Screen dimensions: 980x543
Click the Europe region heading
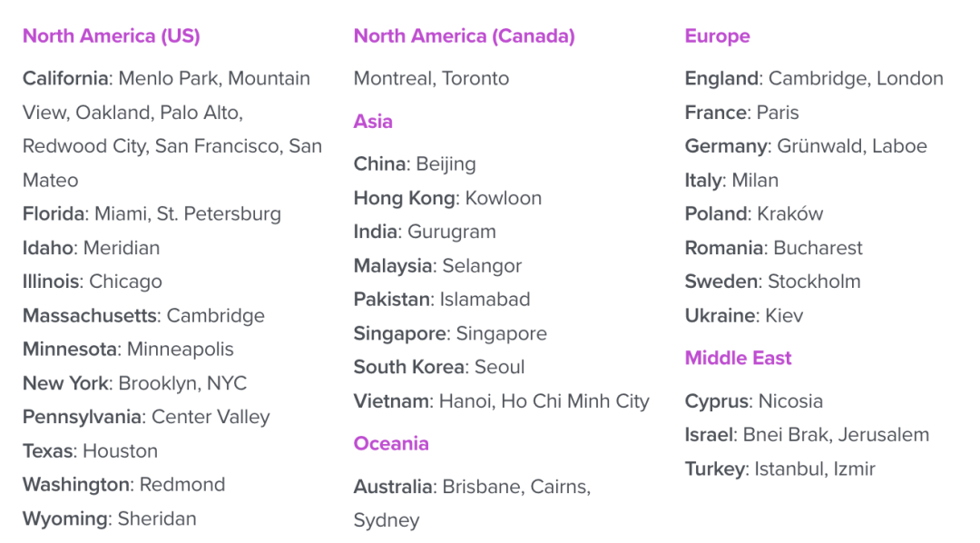point(717,36)
